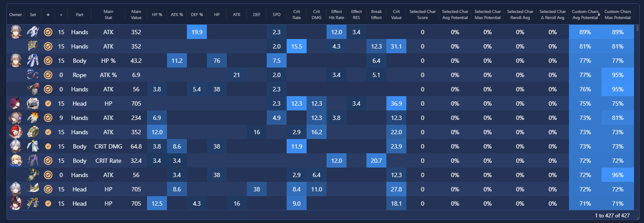Sort by the ATK % column header
This screenshot has width=644, height=223.
point(177,14)
